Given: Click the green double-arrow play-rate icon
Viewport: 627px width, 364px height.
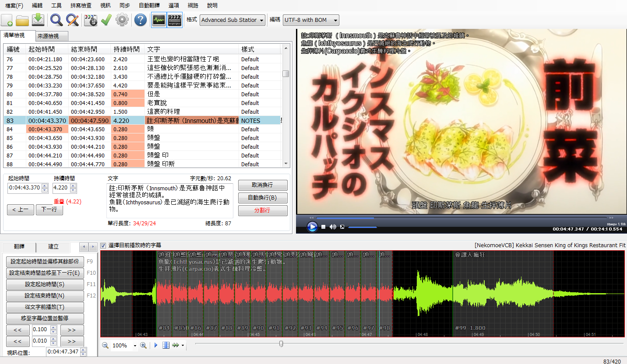Looking at the screenshot, I should click(x=176, y=346).
